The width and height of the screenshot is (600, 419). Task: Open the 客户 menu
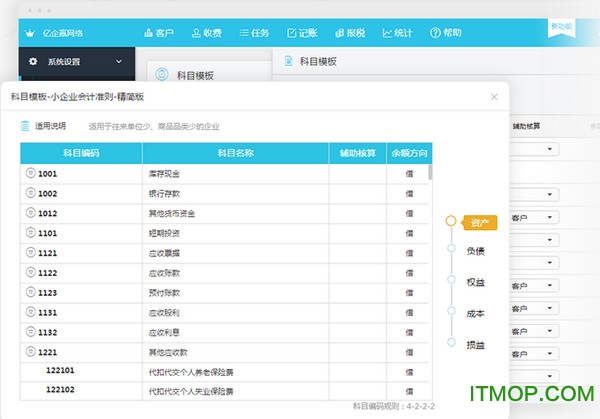(159, 33)
